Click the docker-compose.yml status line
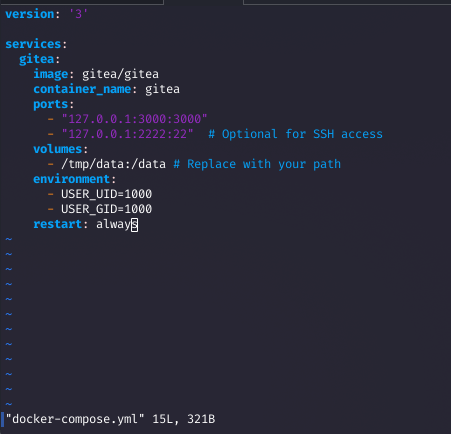This screenshot has width=451, height=434. pyautogui.click(x=110, y=419)
